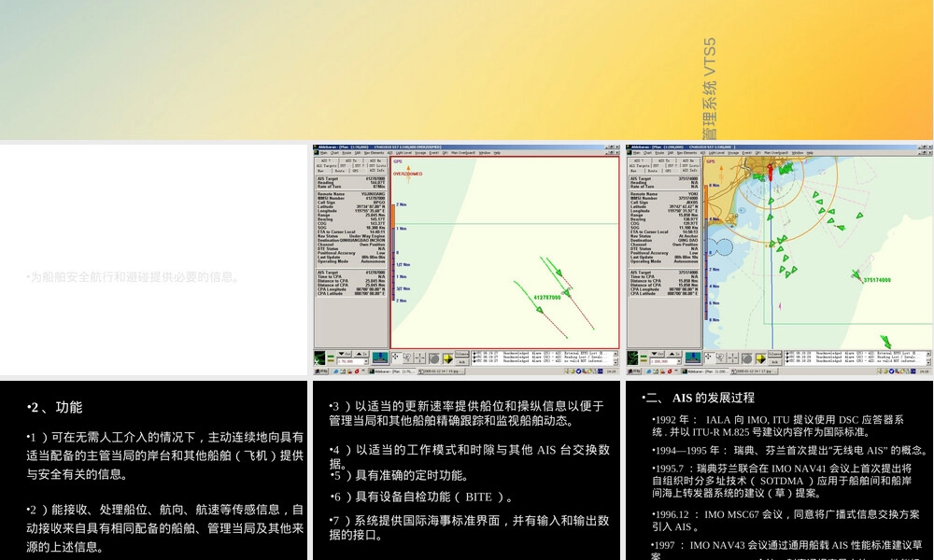Click the green radar icon in the 412787000 screenshot
The width and height of the screenshot is (934, 560).
(319, 357)
